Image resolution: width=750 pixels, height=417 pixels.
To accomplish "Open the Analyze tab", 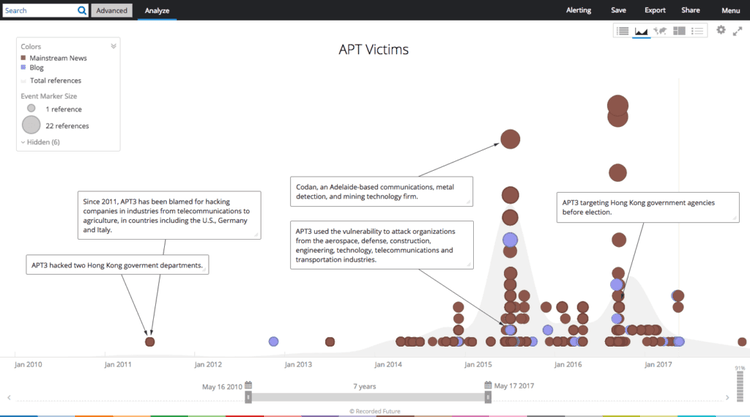I will point(156,10).
